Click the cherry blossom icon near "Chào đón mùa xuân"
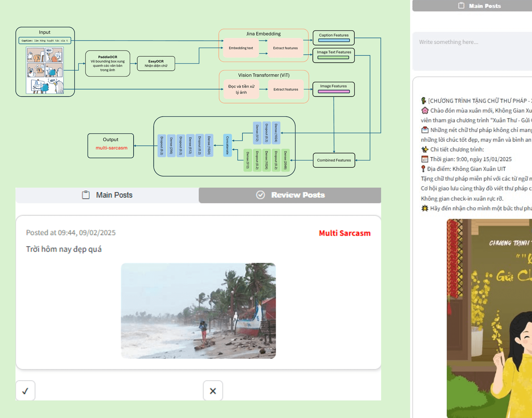Screen dimensions: 532x418 click(425, 110)
